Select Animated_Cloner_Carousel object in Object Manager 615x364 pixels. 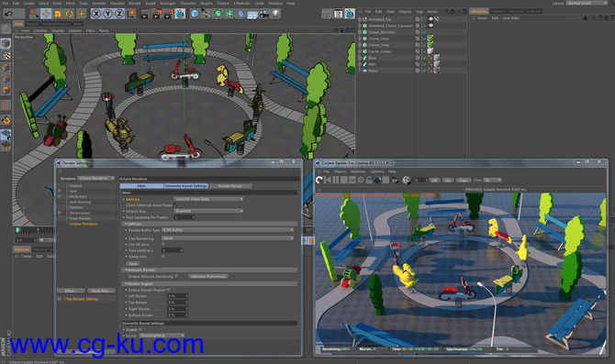coord(390,26)
